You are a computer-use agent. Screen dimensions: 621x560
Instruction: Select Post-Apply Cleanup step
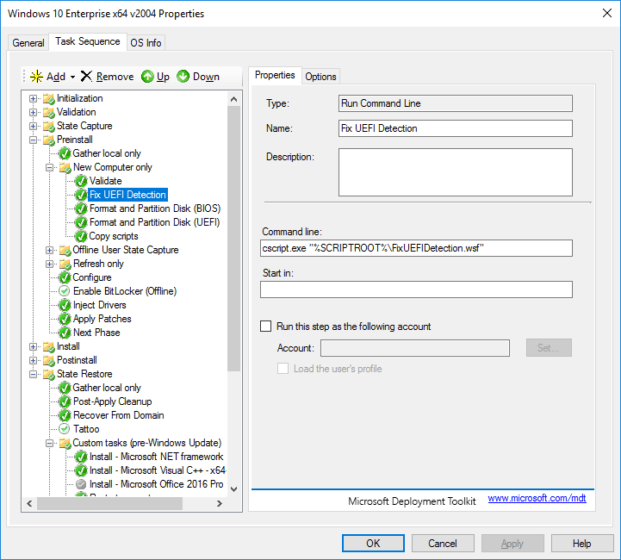click(112, 402)
